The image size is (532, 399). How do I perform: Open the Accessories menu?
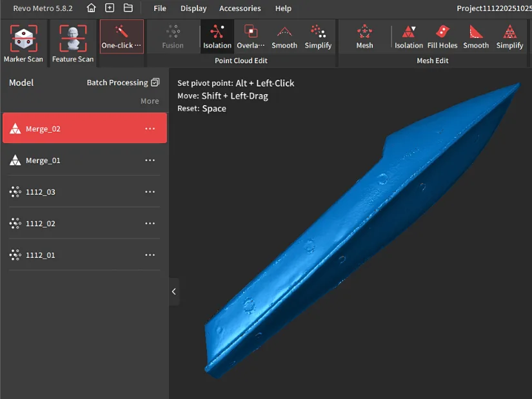(x=240, y=8)
